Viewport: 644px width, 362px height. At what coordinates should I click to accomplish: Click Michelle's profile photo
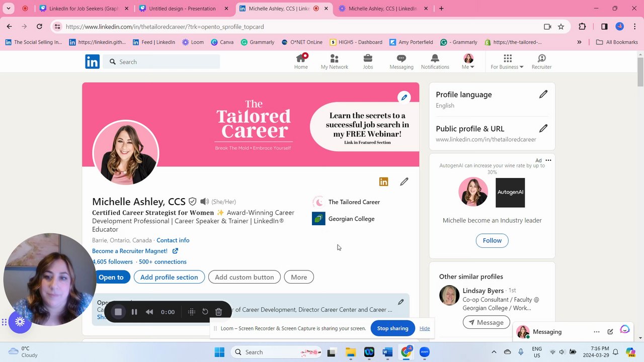click(126, 153)
